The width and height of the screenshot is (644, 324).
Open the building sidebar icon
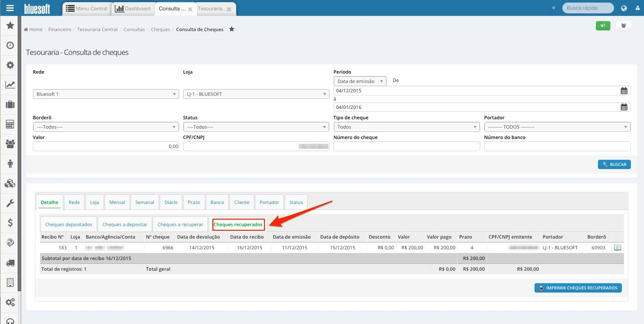pyautogui.click(x=10, y=282)
